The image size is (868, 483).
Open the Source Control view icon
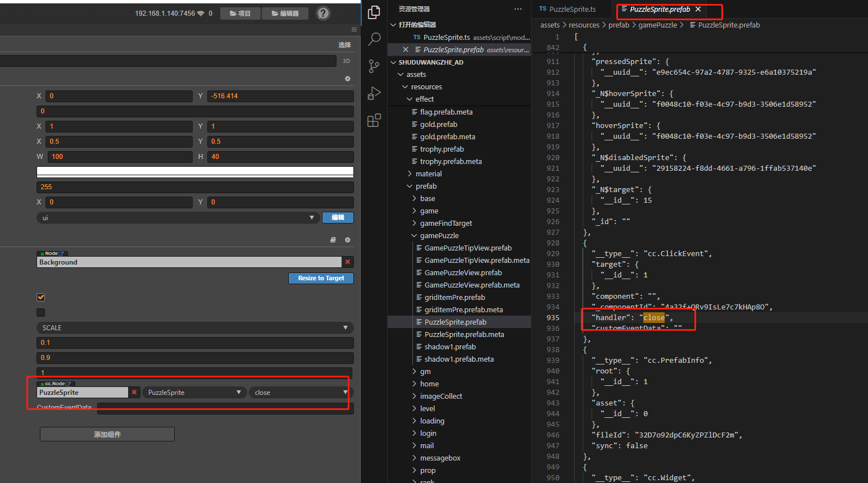pyautogui.click(x=374, y=66)
